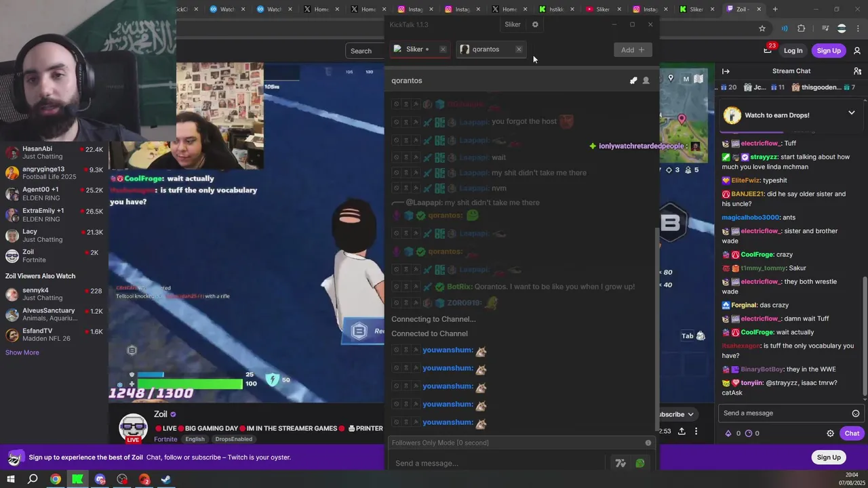Click Log In on Twitch

793,51
